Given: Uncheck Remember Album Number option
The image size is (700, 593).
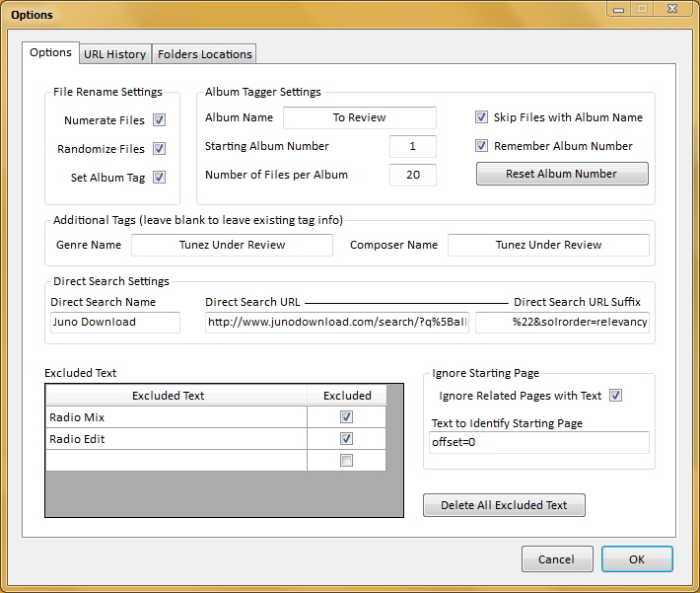Looking at the screenshot, I should [x=482, y=146].
